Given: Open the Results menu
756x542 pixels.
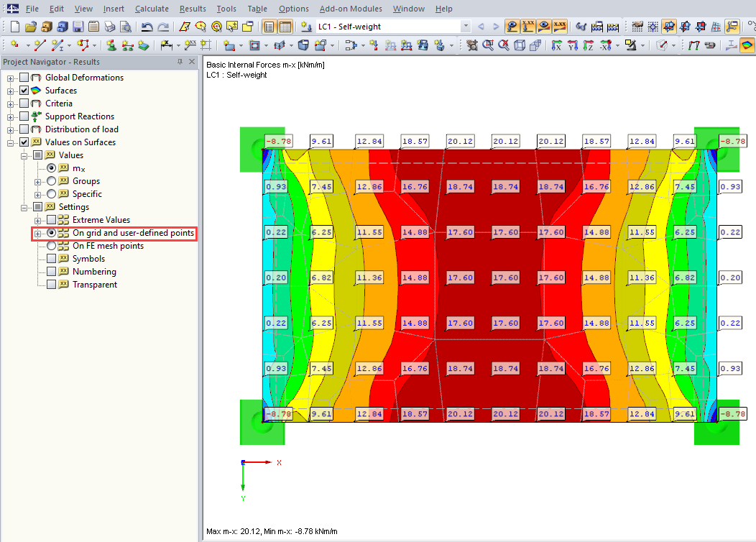Looking at the screenshot, I should (x=192, y=9).
